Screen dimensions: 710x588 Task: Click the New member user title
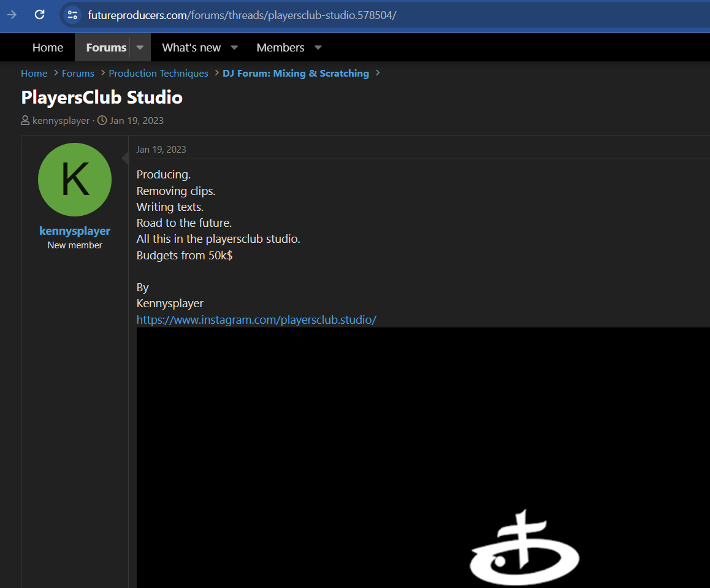click(x=75, y=245)
